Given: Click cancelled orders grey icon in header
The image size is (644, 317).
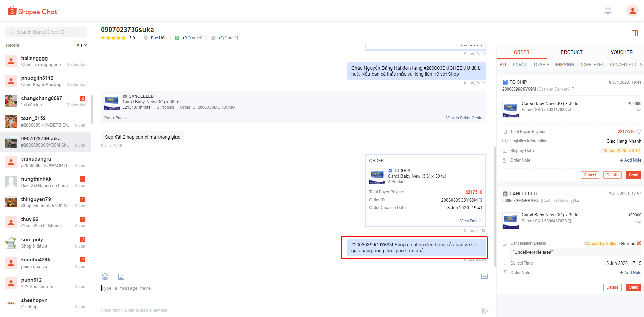Looking at the screenshot, I should (213, 38).
